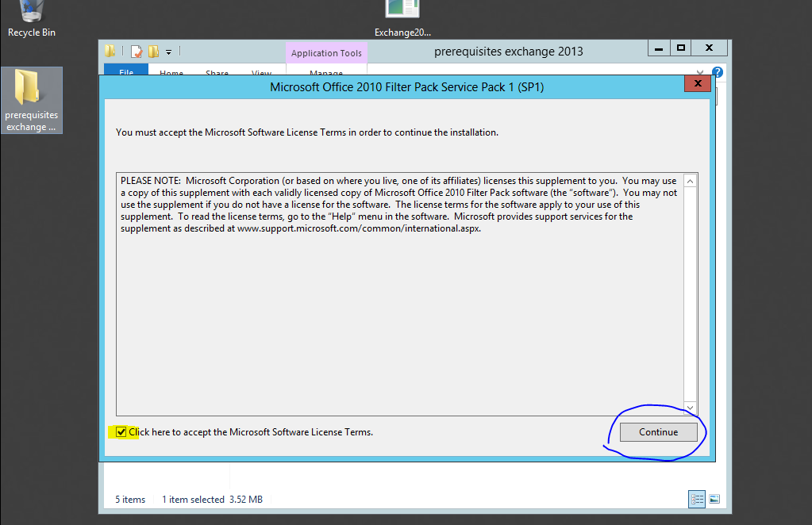812x525 pixels.
Task: Open the Share ribbon tab
Action: pyautogui.click(x=217, y=71)
